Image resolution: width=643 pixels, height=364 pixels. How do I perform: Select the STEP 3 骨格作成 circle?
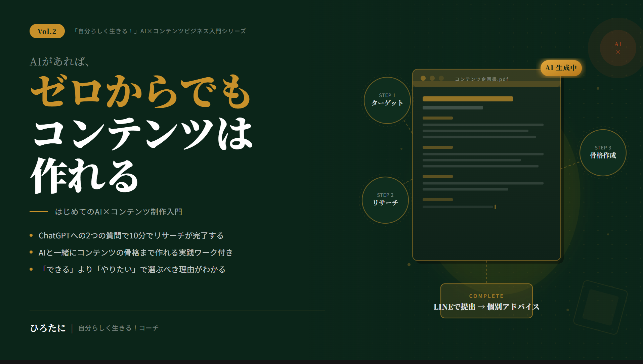[x=603, y=153]
